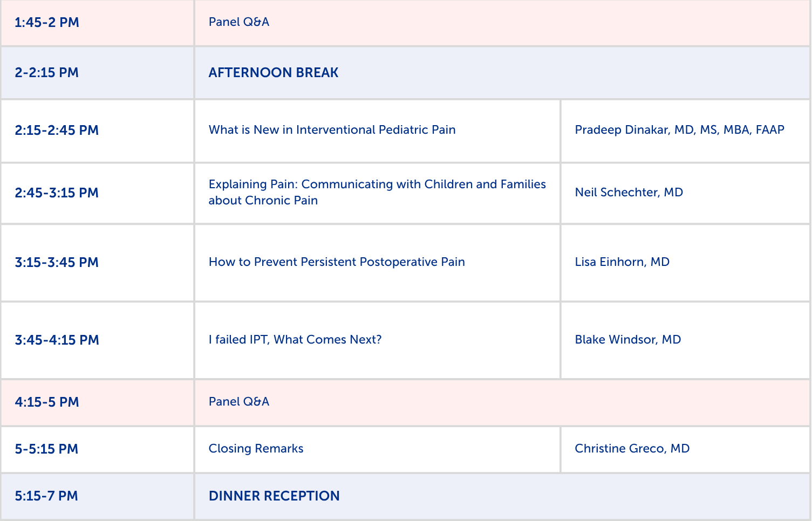Select speaker Neil Schechter, MD
Viewport: 812px width, 521px height.
(629, 193)
